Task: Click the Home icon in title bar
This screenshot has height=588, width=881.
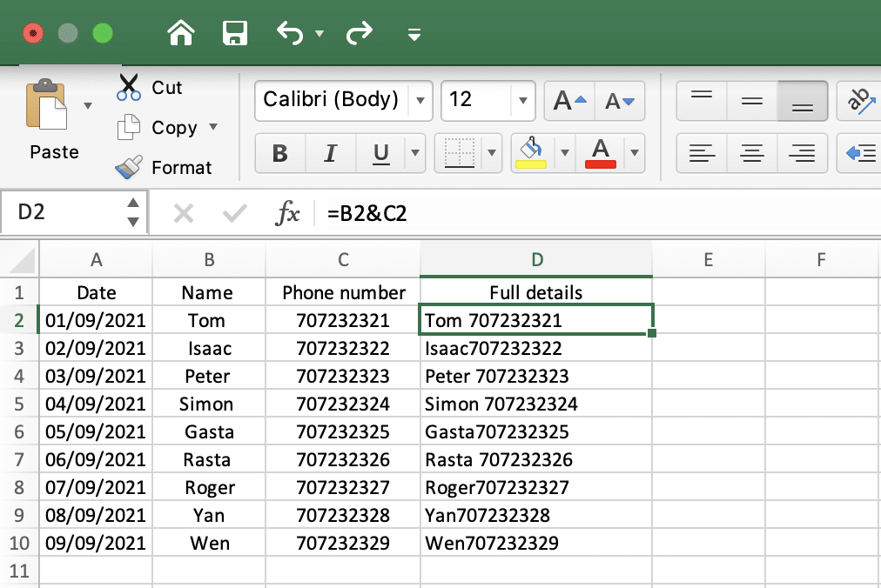Action: (181, 33)
